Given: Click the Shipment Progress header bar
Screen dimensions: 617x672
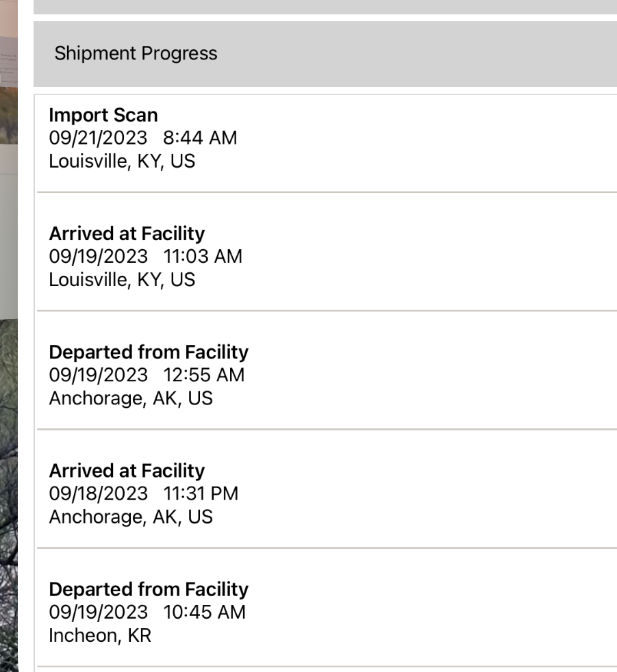Looking at the screenshot, I should [x=325, y=53].
